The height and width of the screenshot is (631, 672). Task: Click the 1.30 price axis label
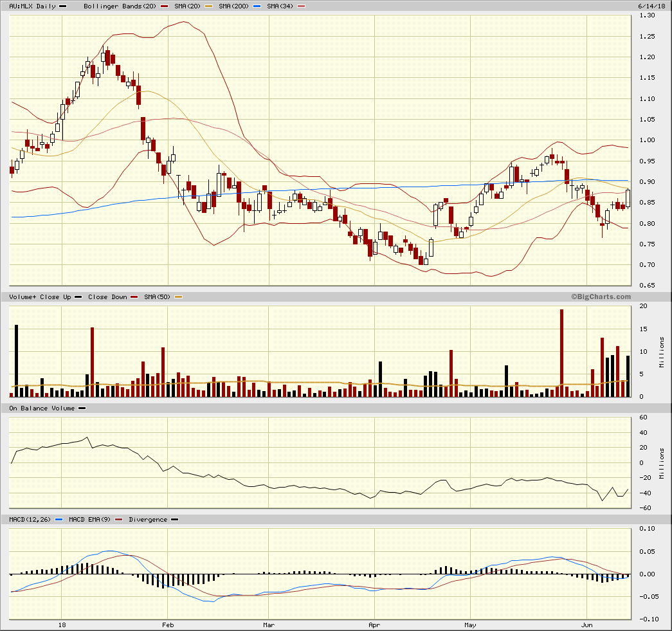[647, 15]
